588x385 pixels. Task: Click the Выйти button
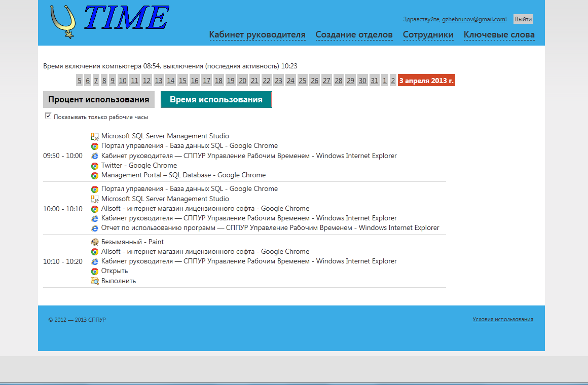click(x=522, y=19)
